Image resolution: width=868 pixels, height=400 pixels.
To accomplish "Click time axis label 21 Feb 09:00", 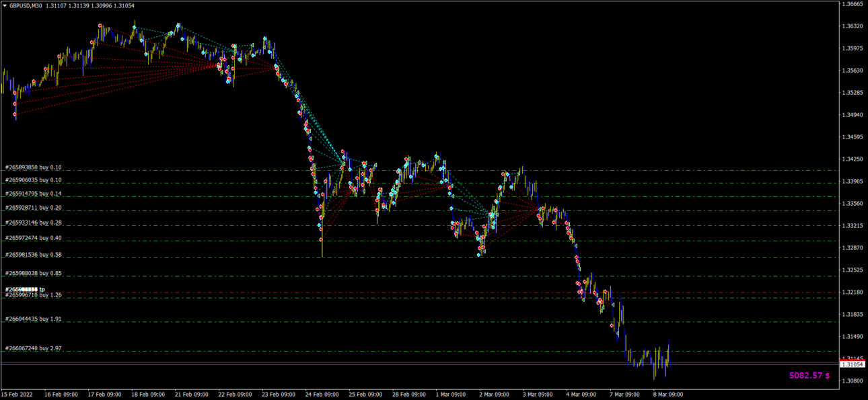I will coord(192,395).
